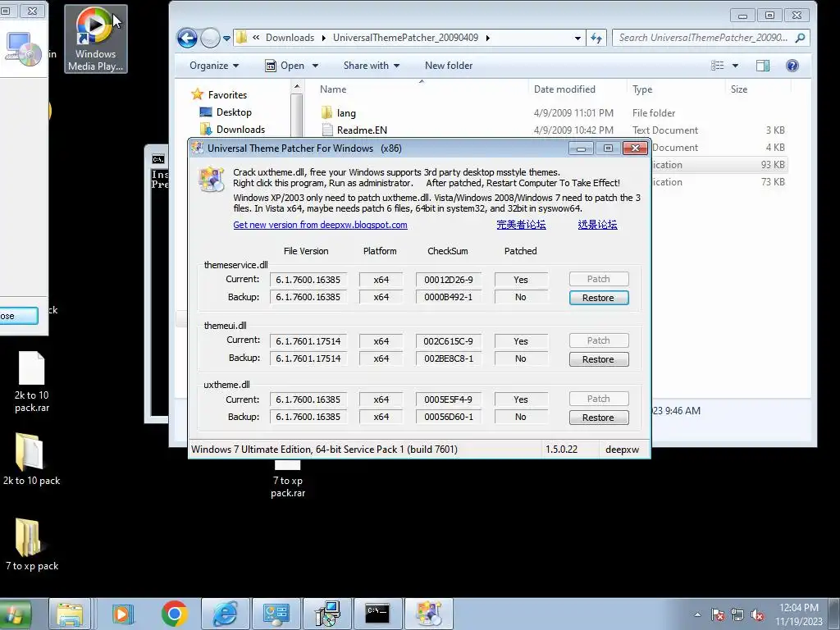Click the Command Prompt window icon
The image size is (840, 630).
tap(158, 159)
